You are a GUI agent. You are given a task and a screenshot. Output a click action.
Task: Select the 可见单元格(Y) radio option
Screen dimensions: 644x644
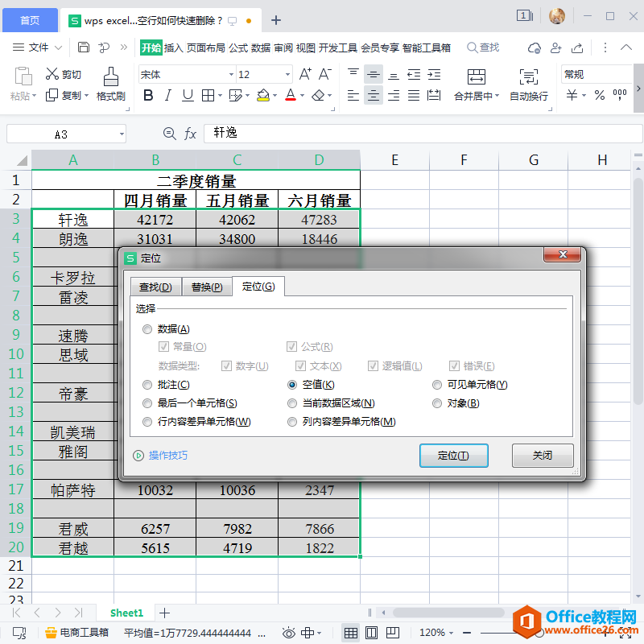pyautogui.click(x=437, y=385)
